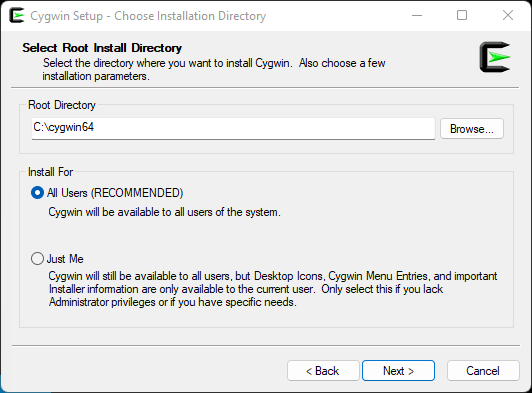The height and width of the screenshot is (393, 532).
Task: Open the Browse... directory dialog
Action: [472, 129]
